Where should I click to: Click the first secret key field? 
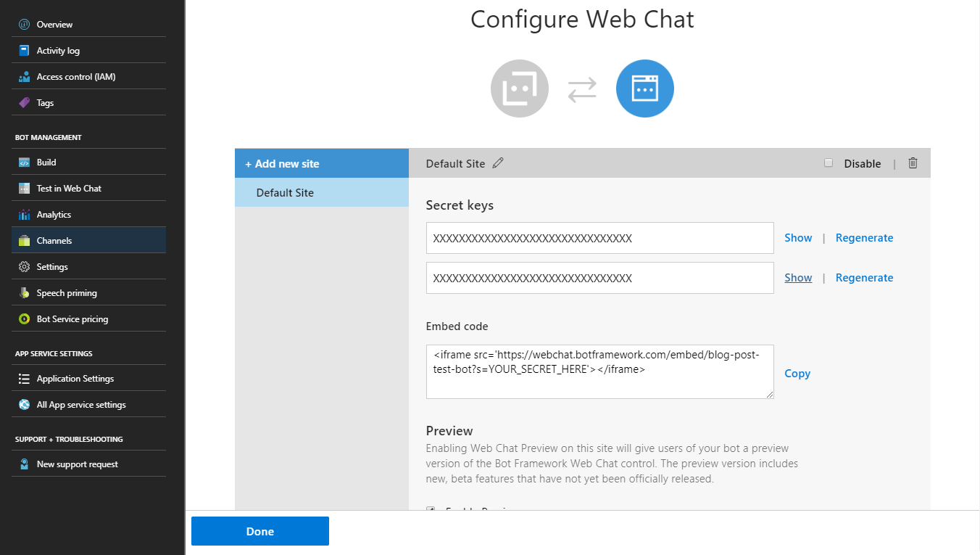coord(600,238)
